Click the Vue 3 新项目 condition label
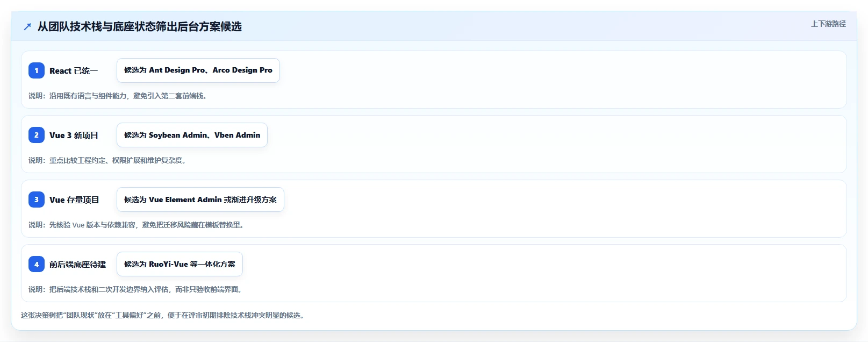868x342 pixels. click(x=74, y=135)
